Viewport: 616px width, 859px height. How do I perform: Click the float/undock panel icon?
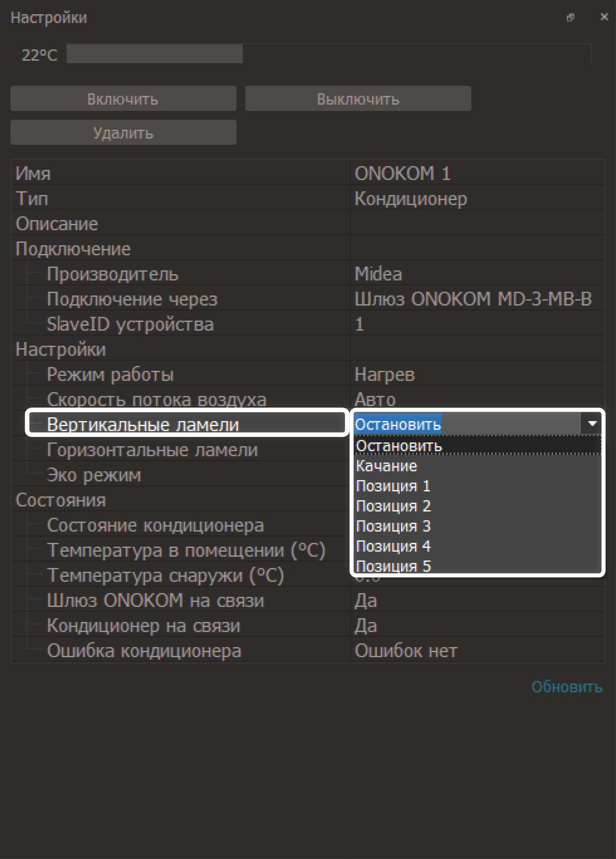570,18
